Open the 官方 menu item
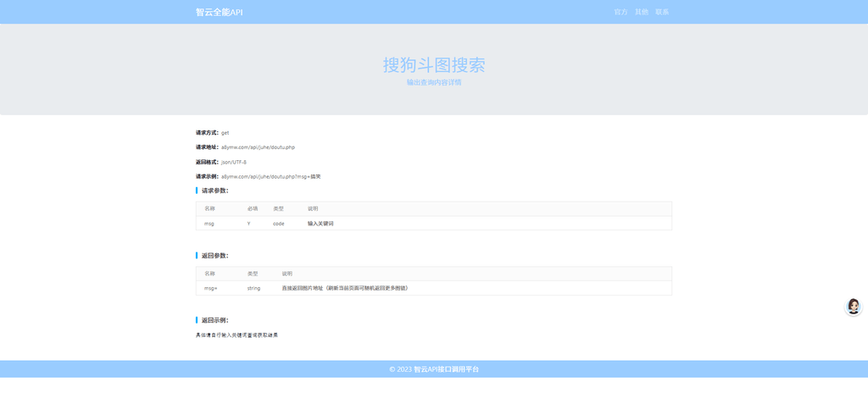The height and width of the screenshot is (415, 868). (621, 12)
